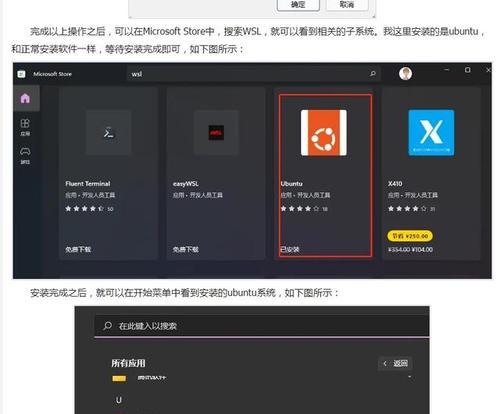Click the Start menu search field
Image resolution: width=500 pixels, height=414 pixels.
pyautogui.click(x=262, y=326)
